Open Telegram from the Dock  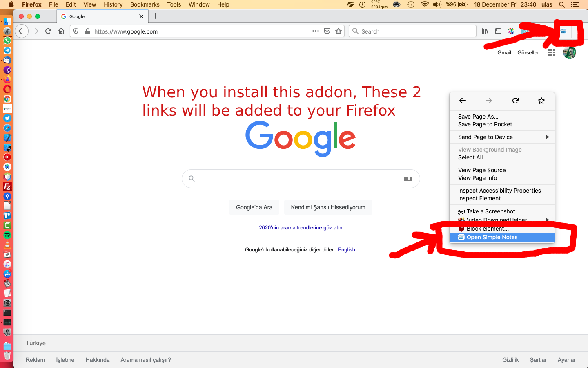tap(7, 50)
